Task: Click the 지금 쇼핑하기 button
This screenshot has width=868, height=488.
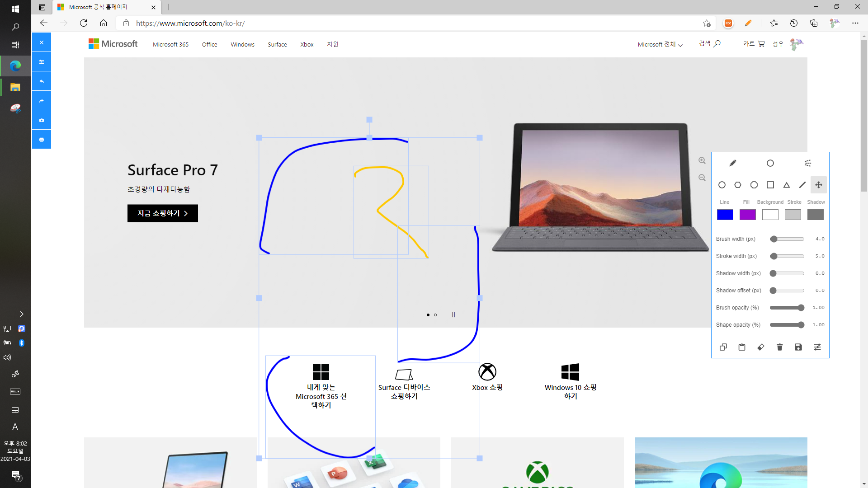Action: pos(162,213)
